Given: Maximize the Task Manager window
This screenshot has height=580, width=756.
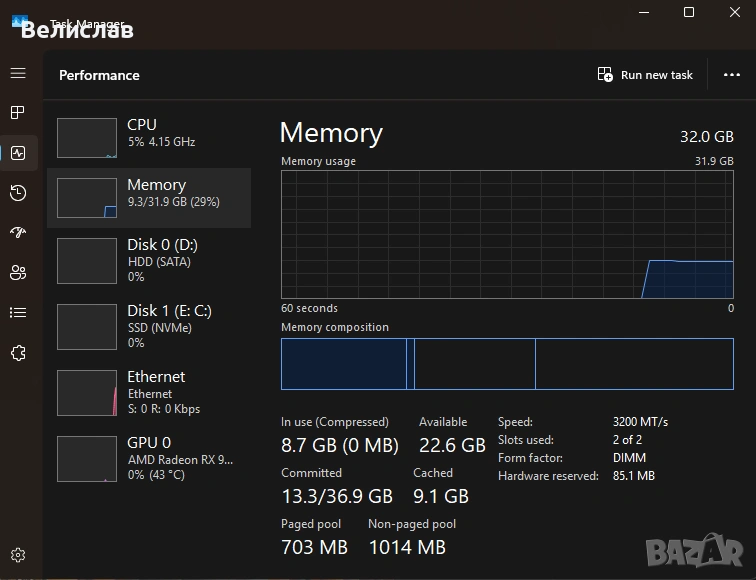Looking at the screenshot, I should (689, 12).
